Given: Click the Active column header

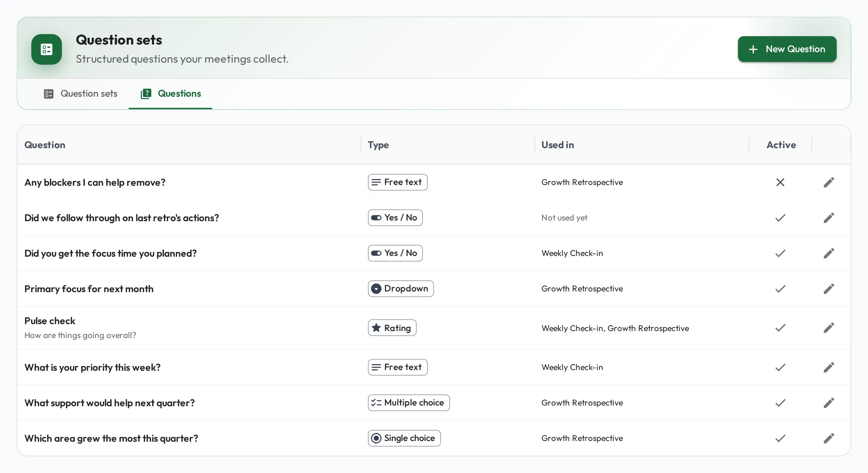Looking at the screenshot, I should tap(781, 145).
